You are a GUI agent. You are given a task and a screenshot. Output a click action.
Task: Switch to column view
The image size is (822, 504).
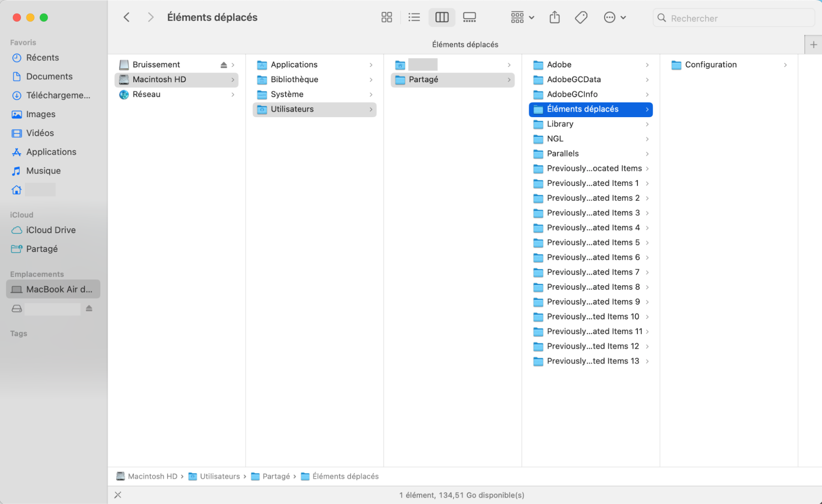(x=442, y=17)
